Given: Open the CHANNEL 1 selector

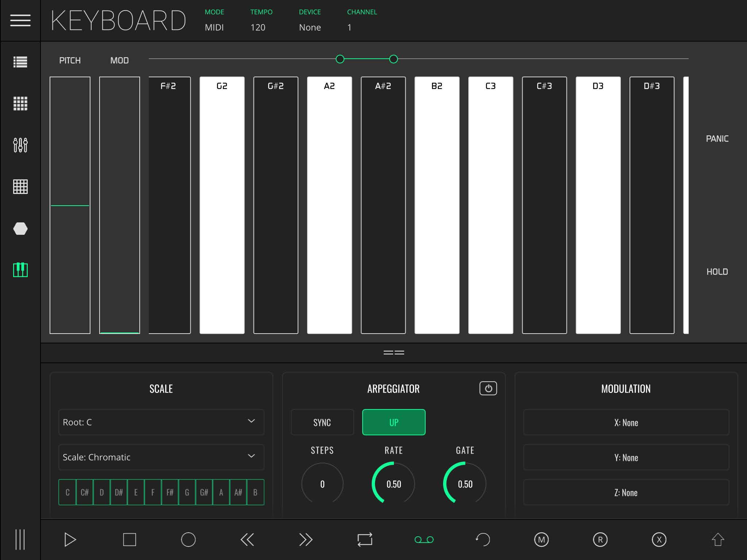Looking at the screenshot, I should coord(362,20).
